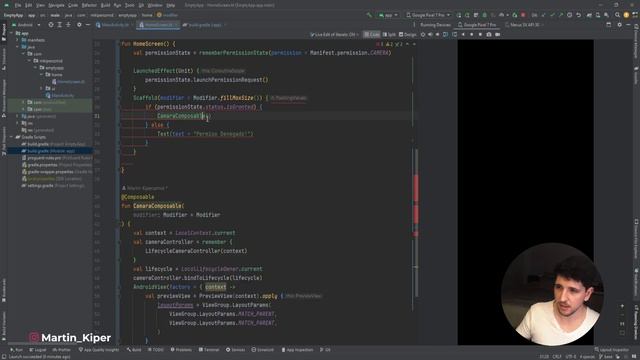Open the Refactor menu
This screenshot has width=640, height=360.
click(89, 5)
